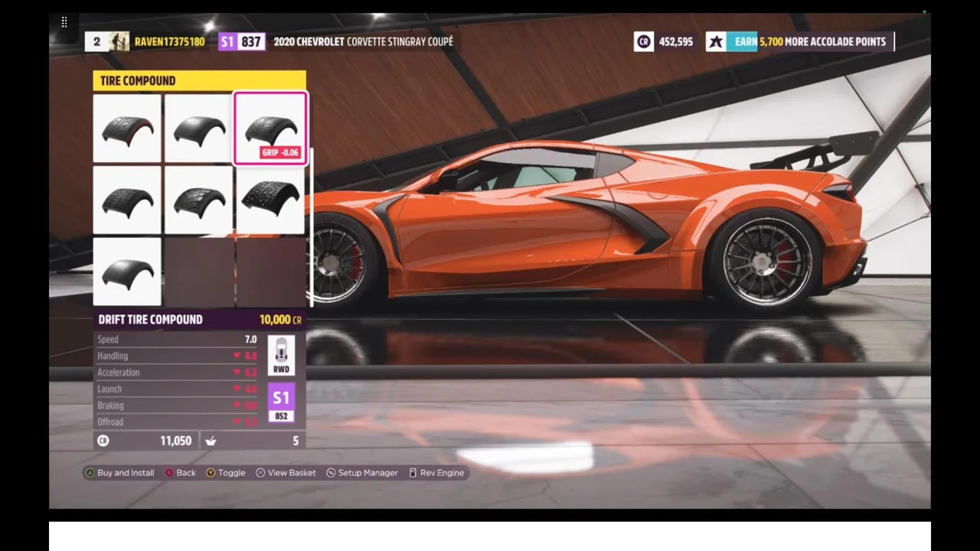Click the red B button icon
Image resolution: width=980 pixels, height=551 pixels.
(x=169, y=473)
